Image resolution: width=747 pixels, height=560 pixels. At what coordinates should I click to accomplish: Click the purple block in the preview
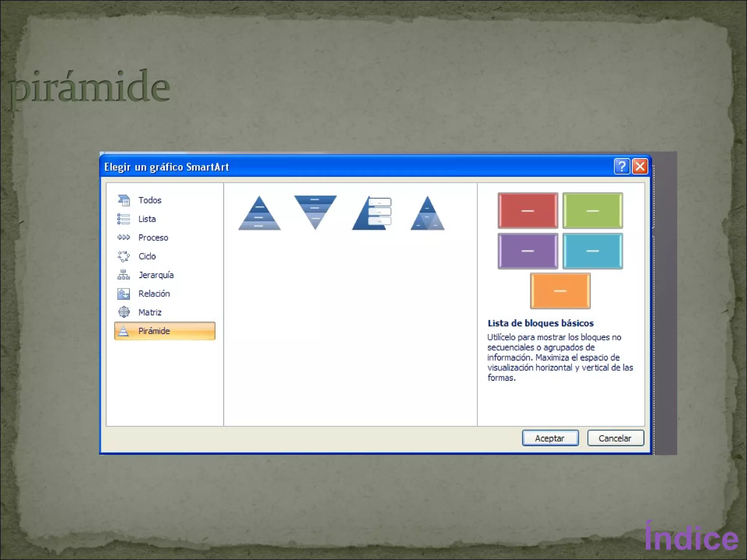(x=528, y=251)
